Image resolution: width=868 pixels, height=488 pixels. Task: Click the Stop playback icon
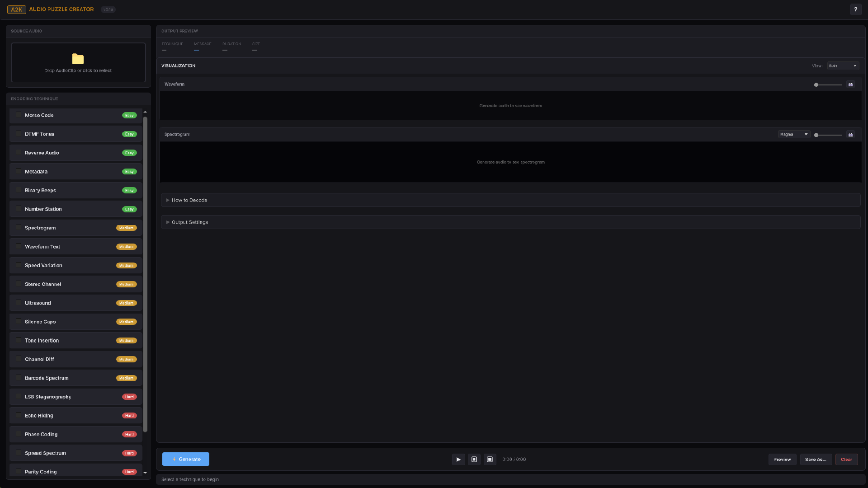pos(490,459)
